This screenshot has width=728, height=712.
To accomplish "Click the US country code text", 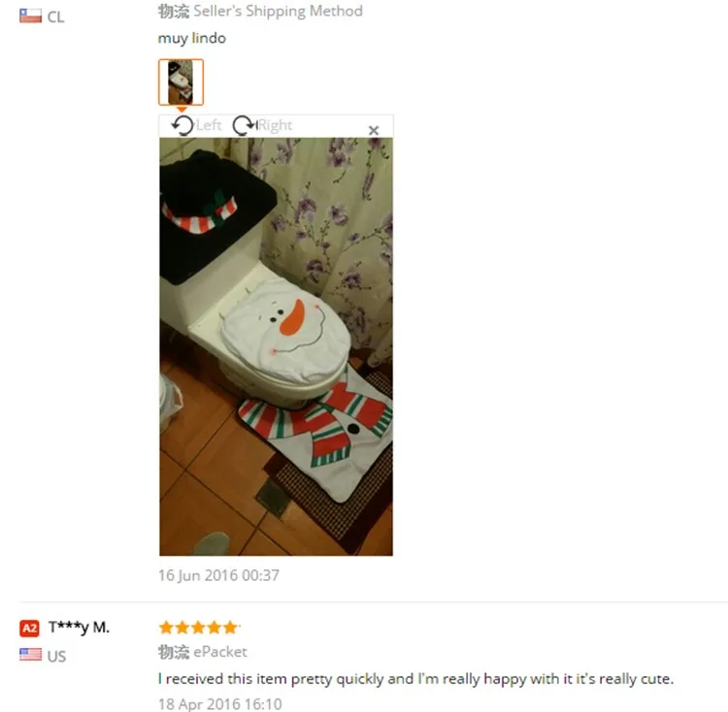I will 56,656.
